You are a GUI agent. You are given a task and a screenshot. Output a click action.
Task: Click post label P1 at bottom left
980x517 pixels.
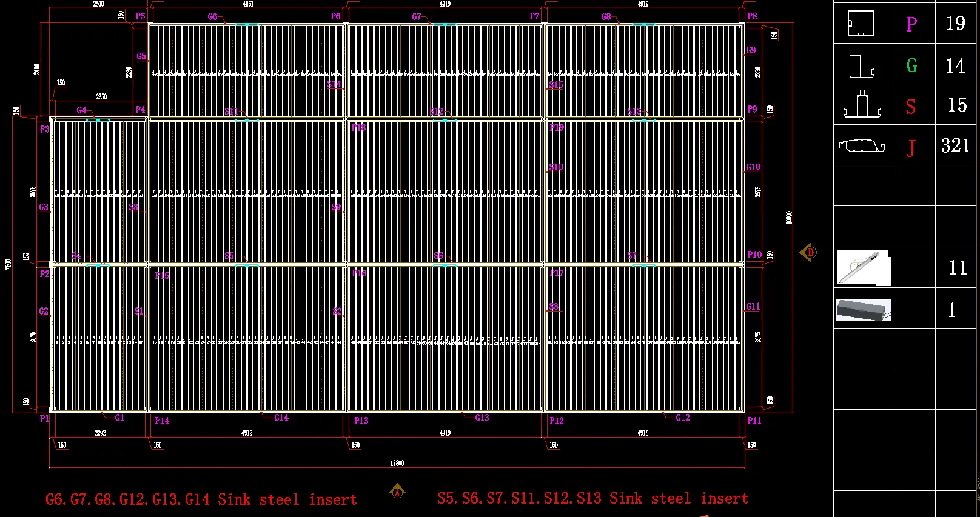44,418
